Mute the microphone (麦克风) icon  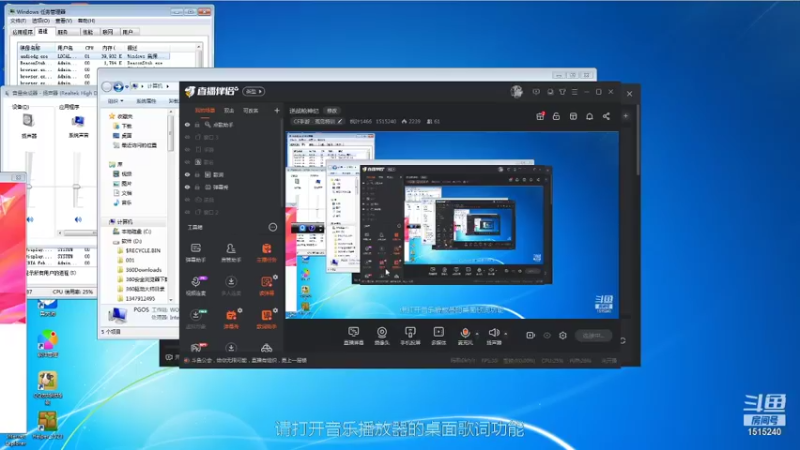coord(465,333)
